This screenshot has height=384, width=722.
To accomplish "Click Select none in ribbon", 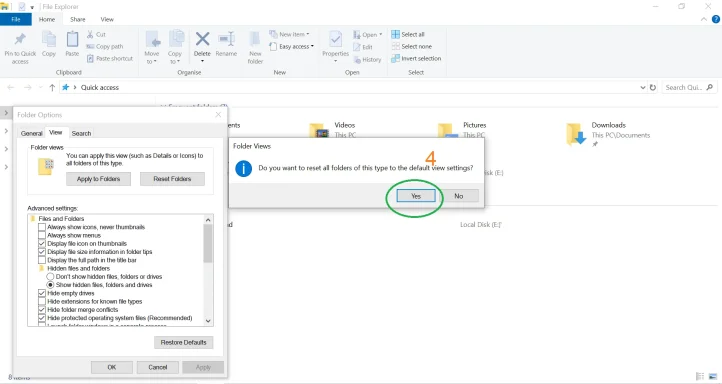I will pos(412,47).
